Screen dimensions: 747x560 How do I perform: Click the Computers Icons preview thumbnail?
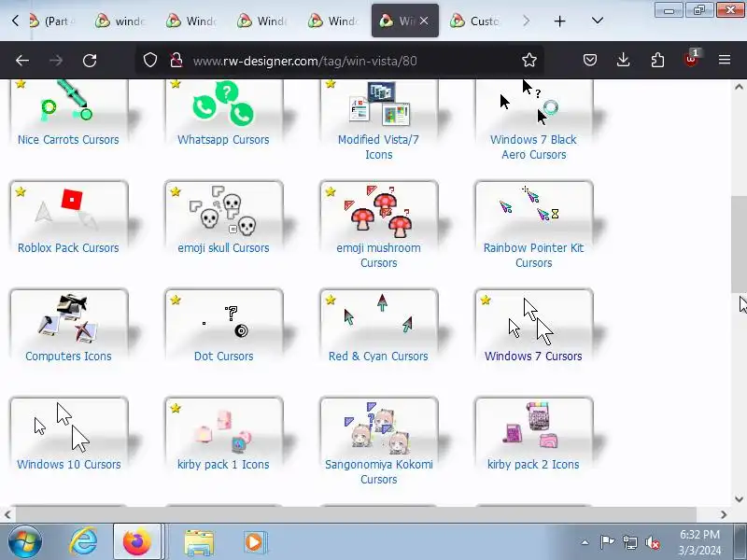[68, 319]
